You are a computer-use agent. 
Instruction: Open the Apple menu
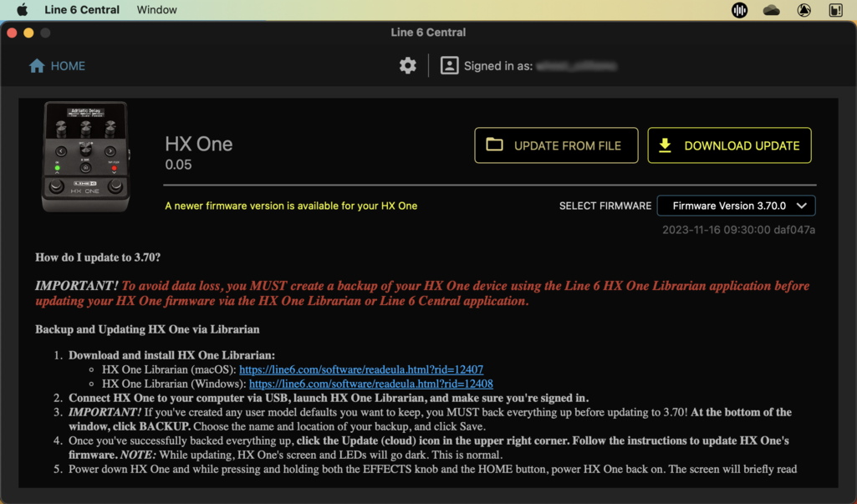[x=21, y=9]
